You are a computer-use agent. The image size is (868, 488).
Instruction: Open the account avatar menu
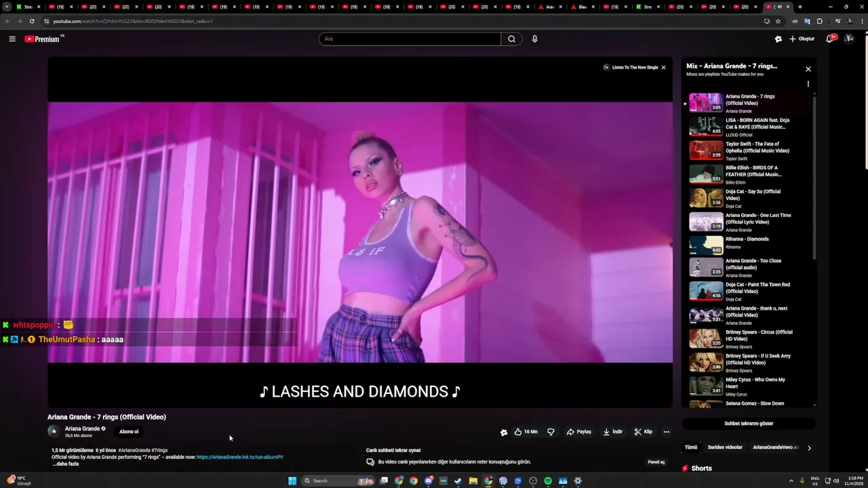(x=848, y=39)
